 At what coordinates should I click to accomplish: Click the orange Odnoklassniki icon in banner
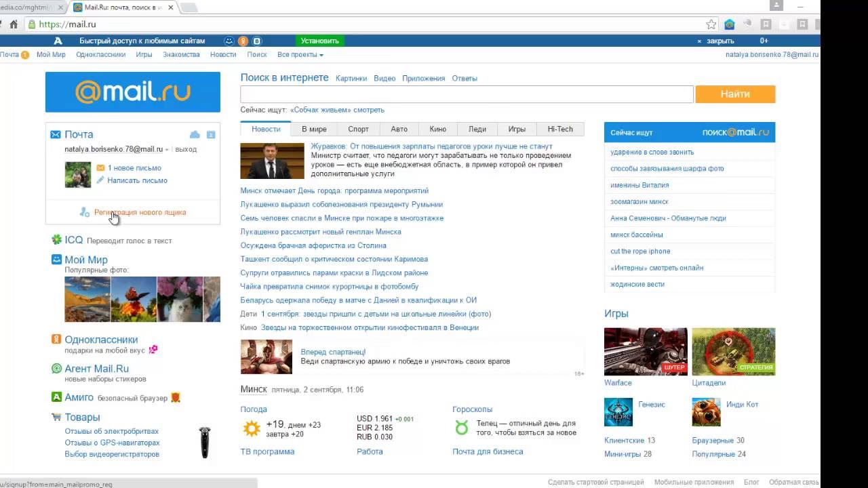pos(243,41)
